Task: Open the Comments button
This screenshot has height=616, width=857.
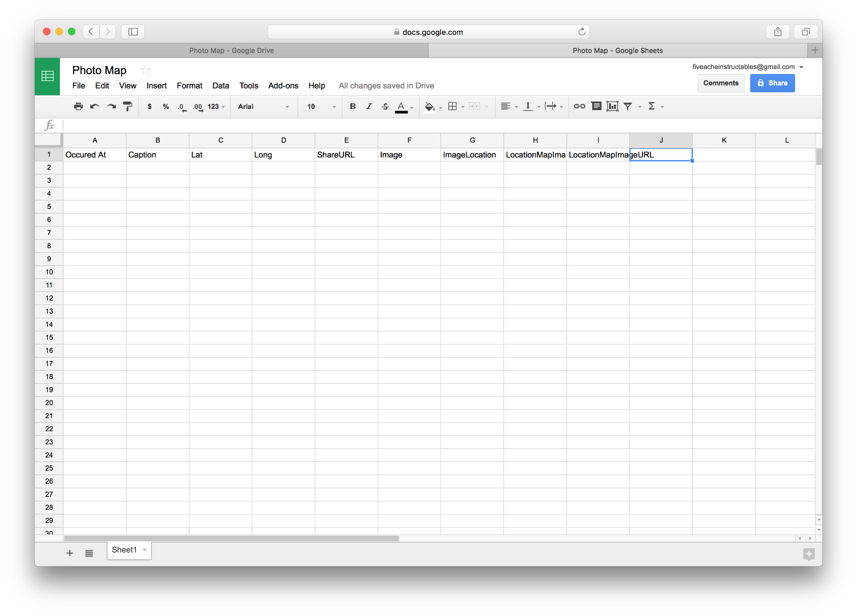Action: click(x=721, y=83)
